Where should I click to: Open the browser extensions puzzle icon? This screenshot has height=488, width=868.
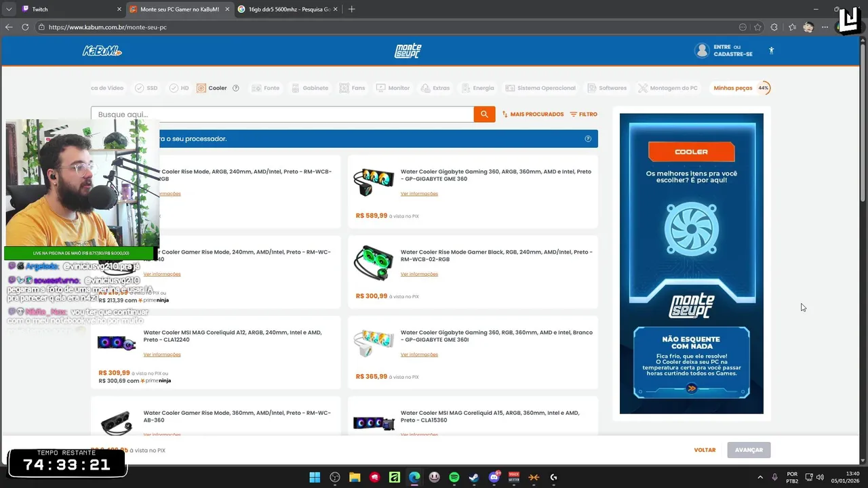click(774, 27)
